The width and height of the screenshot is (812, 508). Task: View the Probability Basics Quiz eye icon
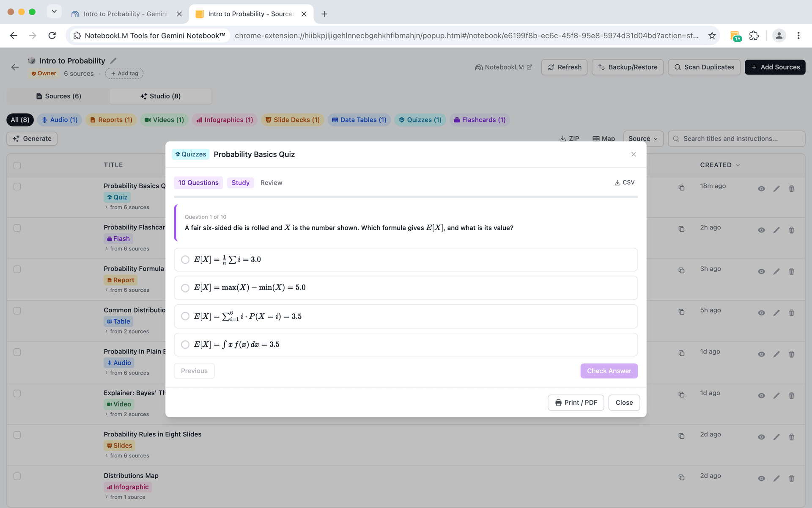click(761, 189)
